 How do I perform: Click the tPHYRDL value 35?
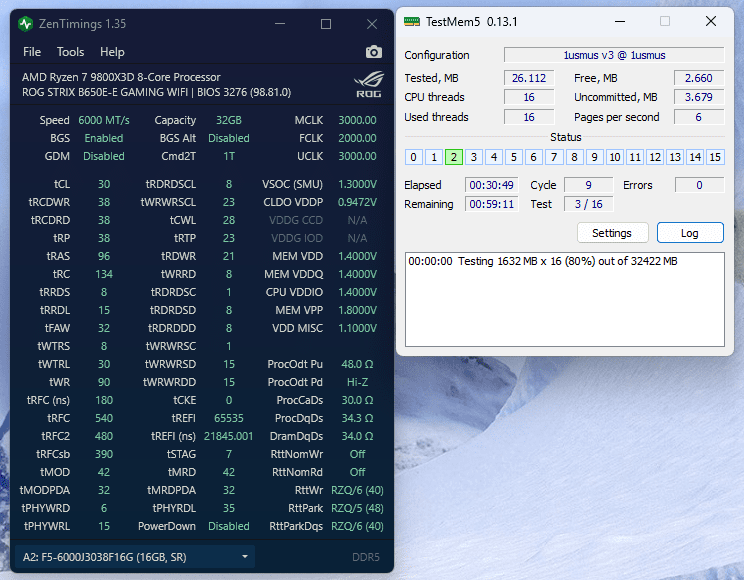(x=229, y=508)
